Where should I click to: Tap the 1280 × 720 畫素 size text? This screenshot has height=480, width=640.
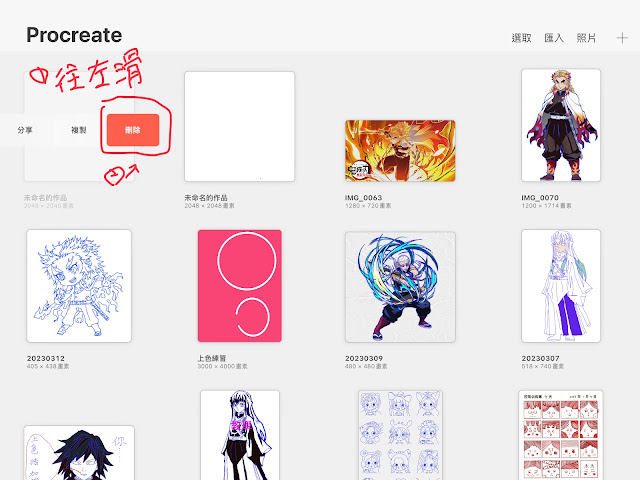pyautogui.click(x=368, y=206)
